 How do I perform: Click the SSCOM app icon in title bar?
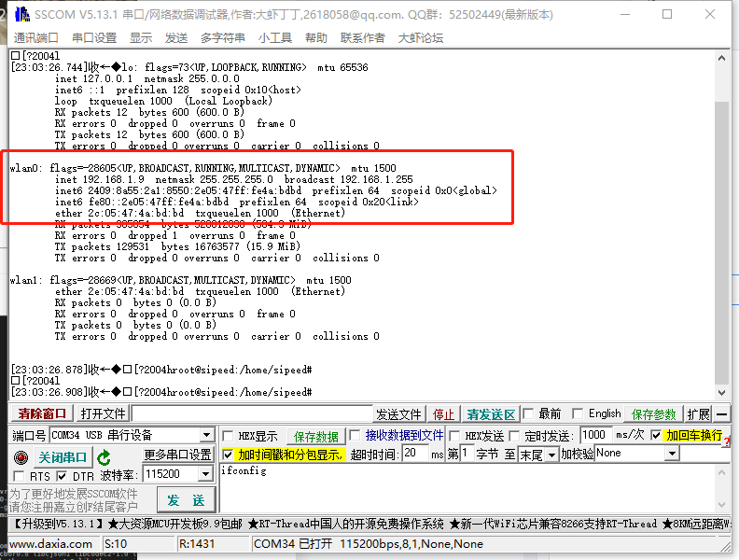click(20, 15)
